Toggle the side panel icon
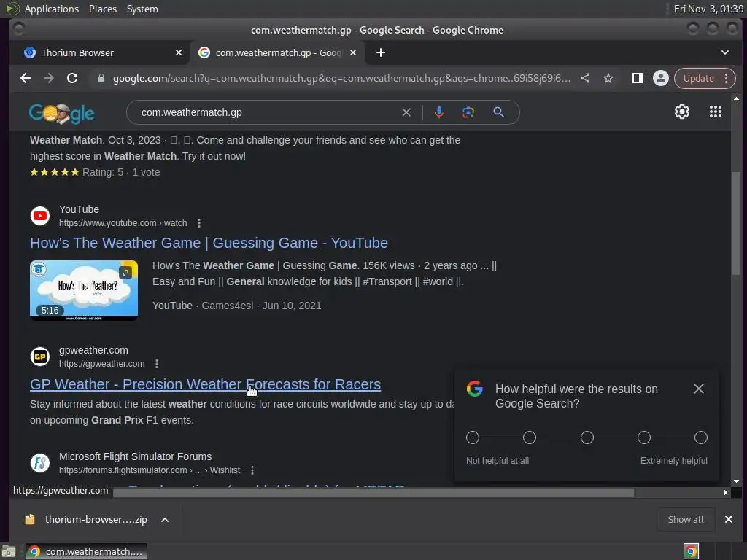The image size is (747, 560). [638, 78]
